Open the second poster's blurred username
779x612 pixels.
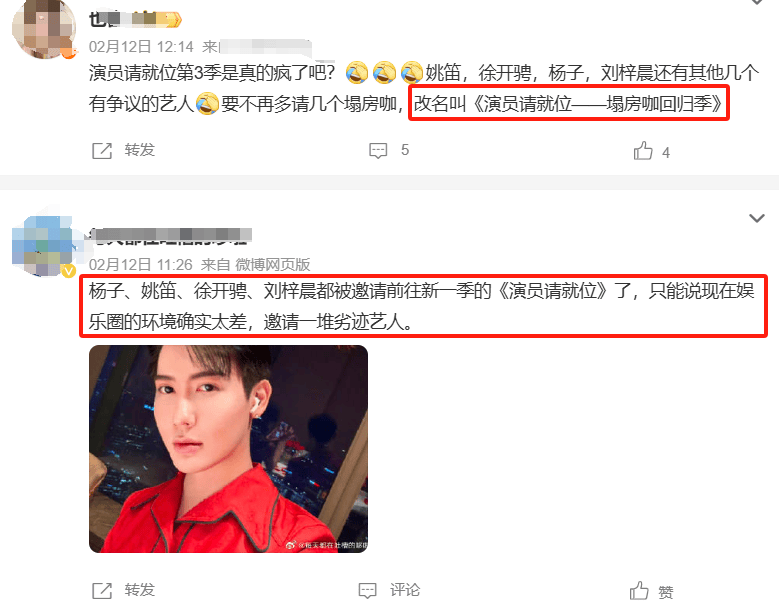tap(170, 236)
